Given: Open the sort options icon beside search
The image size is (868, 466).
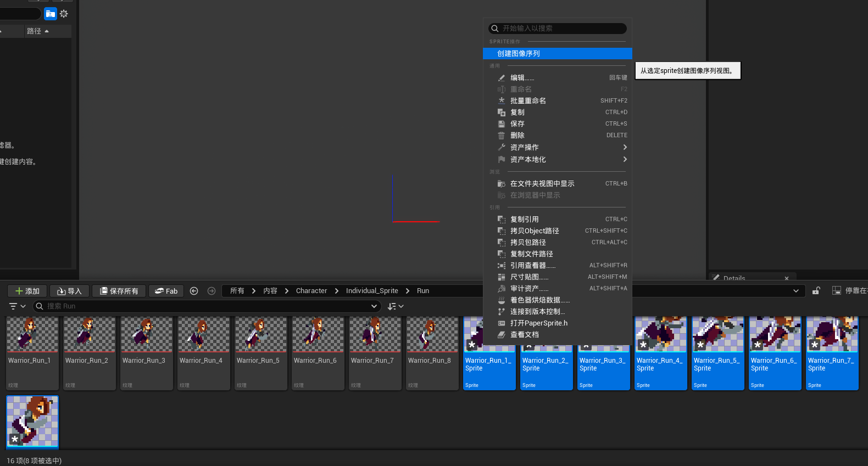Looking at the screenshot, I should [395, 306].
